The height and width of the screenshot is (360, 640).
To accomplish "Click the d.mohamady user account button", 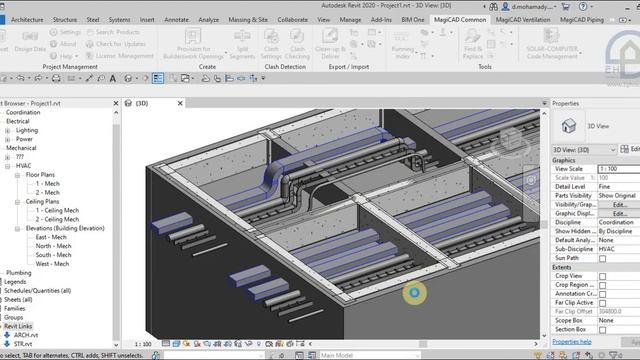I will point(529,7).
